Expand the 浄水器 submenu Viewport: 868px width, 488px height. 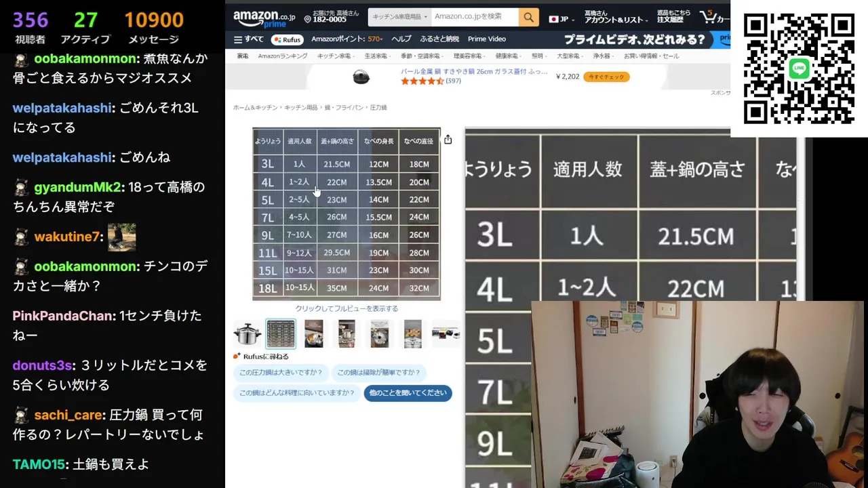(603, 56)
